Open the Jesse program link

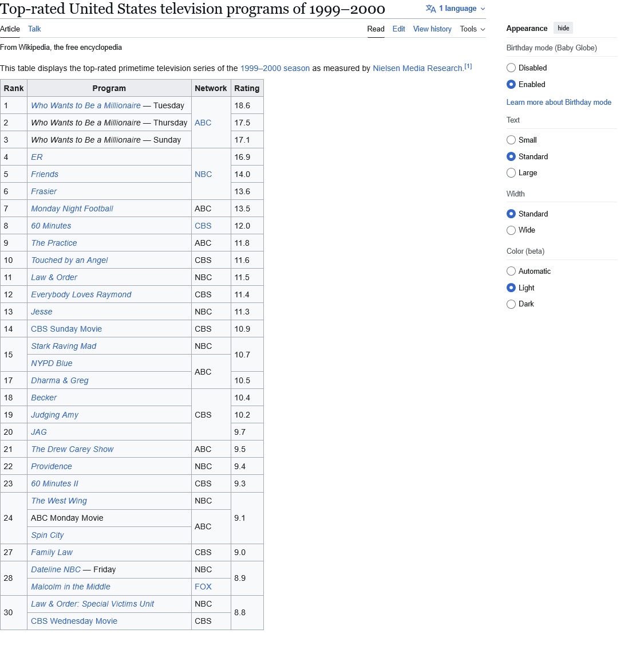point(42,312)
